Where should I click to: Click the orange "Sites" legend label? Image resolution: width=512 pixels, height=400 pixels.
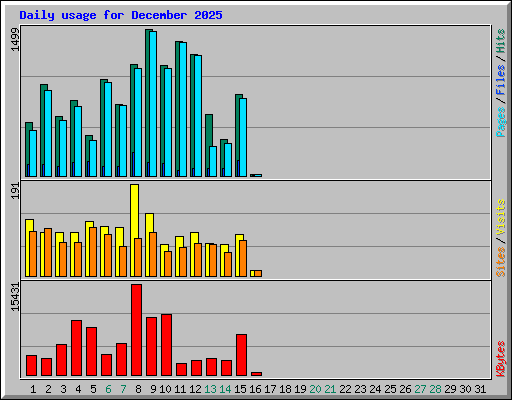tap(501, 262)
